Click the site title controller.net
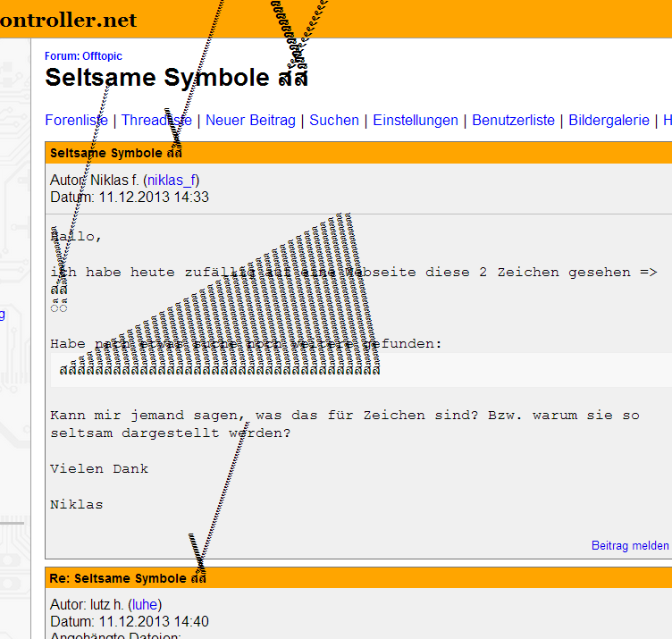This screenshot has width=672, height=639. (69, 20)
